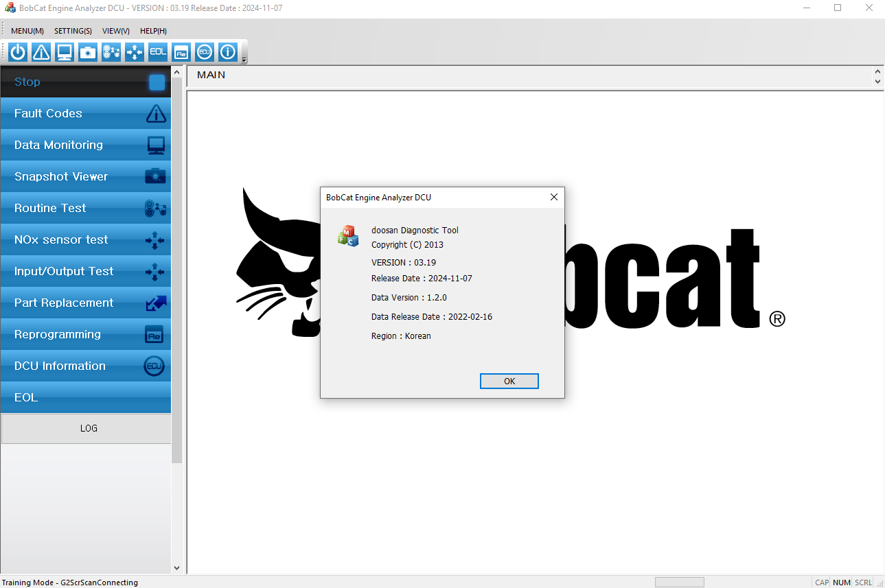Click the EOL toolbar icon

158,52
